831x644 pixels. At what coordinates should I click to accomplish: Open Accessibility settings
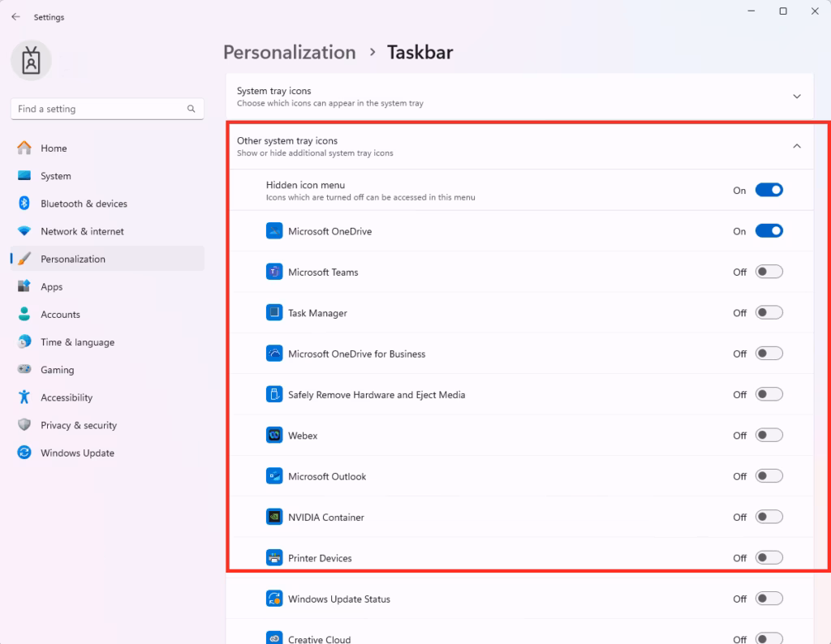coord(107,397)
